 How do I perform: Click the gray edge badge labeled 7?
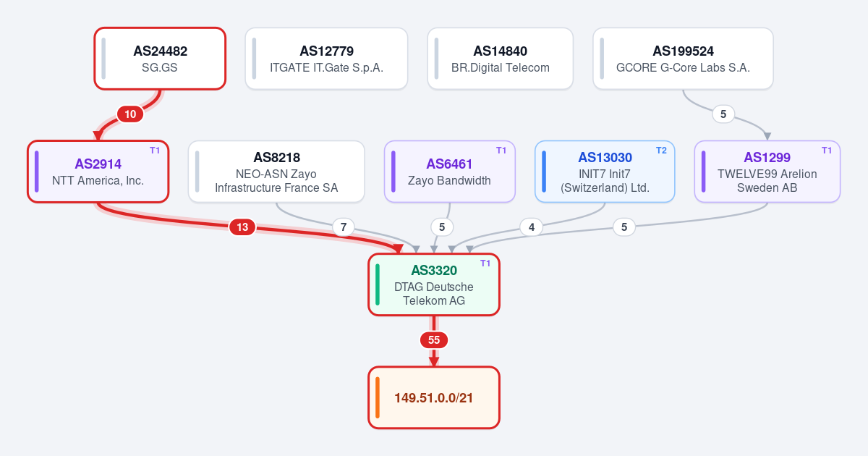[344, 227]
